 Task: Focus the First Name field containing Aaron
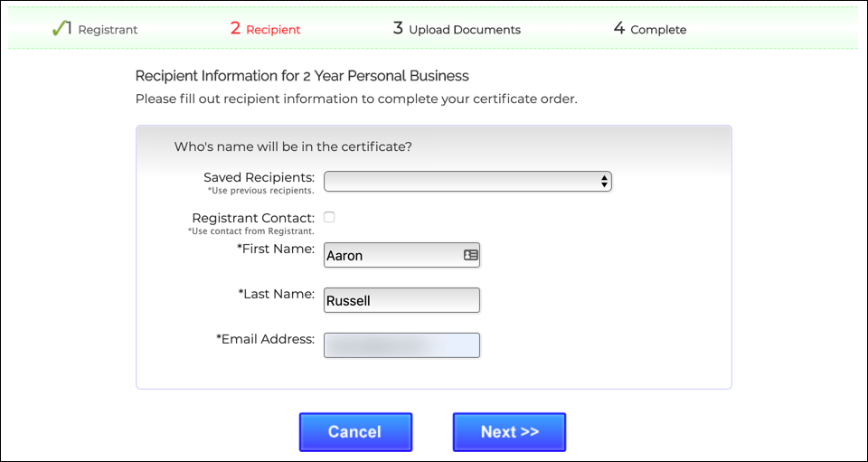point(392,256)
